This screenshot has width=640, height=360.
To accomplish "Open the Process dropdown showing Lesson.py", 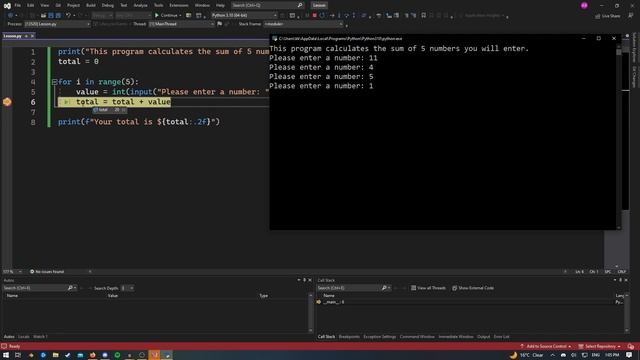I will click(57, 24).
